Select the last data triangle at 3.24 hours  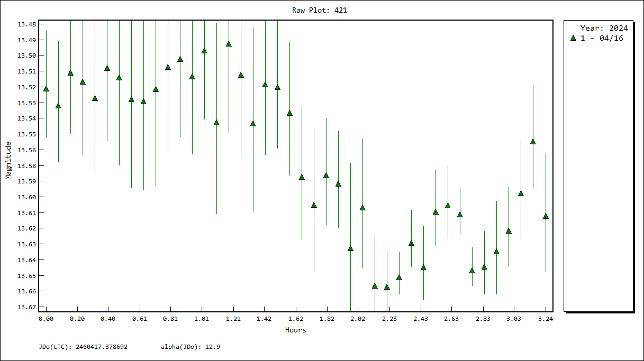coord(546,216)
